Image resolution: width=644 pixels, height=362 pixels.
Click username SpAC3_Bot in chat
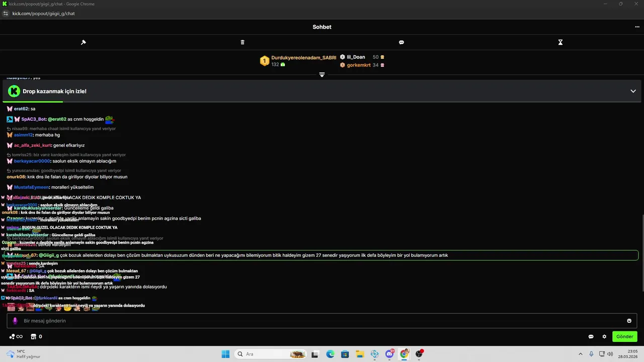pyautogui.click(x=33, y=119)
